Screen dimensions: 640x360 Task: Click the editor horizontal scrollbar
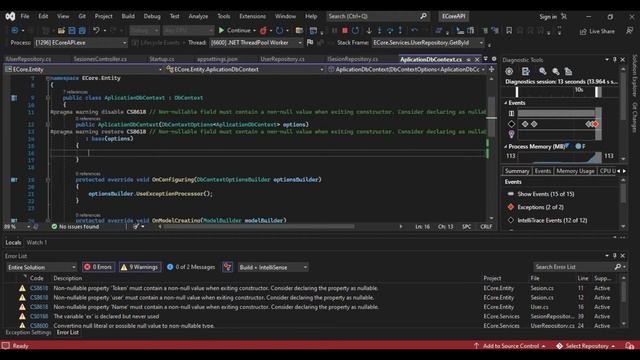259,227
